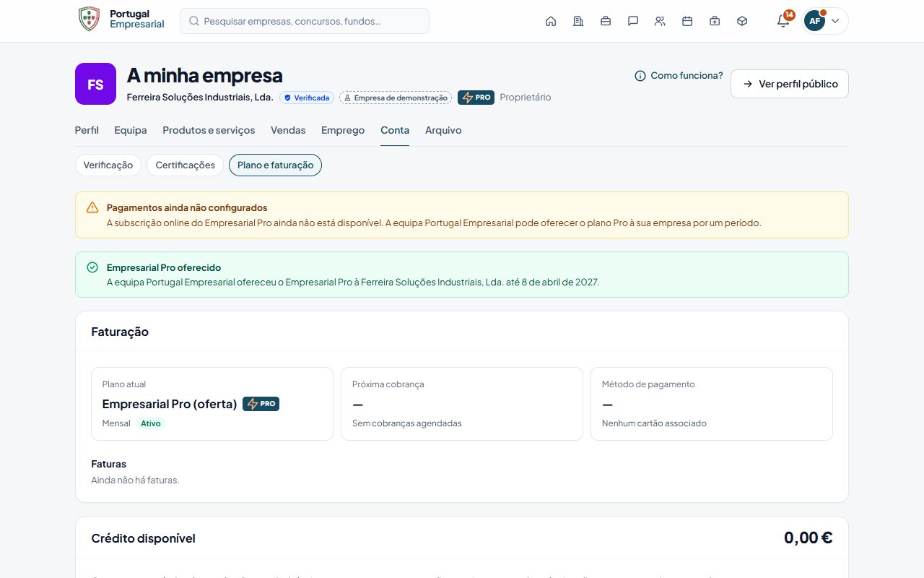Select the Verificação sub-tab pill
Viewport: 924px width, 578px height.
coord(108,165)
